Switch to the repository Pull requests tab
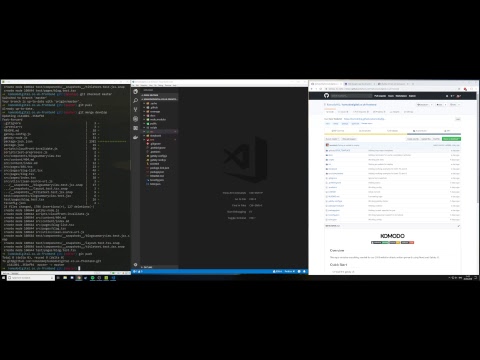Screen dimensions: 480x360 point(361,112)
